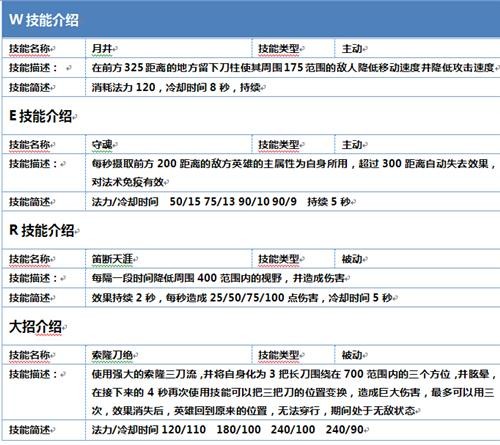The image size is (500, 445).
Task: Select the "月井" skill name cell
Action: click(168, 49)
